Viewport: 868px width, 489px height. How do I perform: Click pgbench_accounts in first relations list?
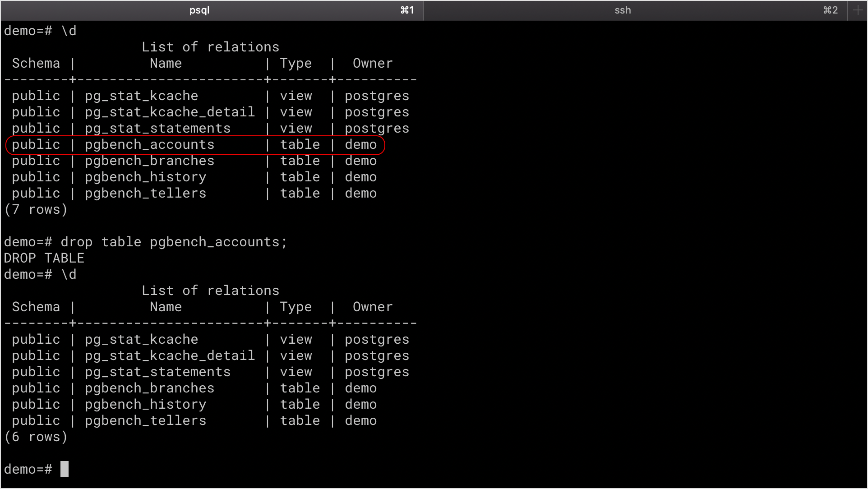(149, 145)
